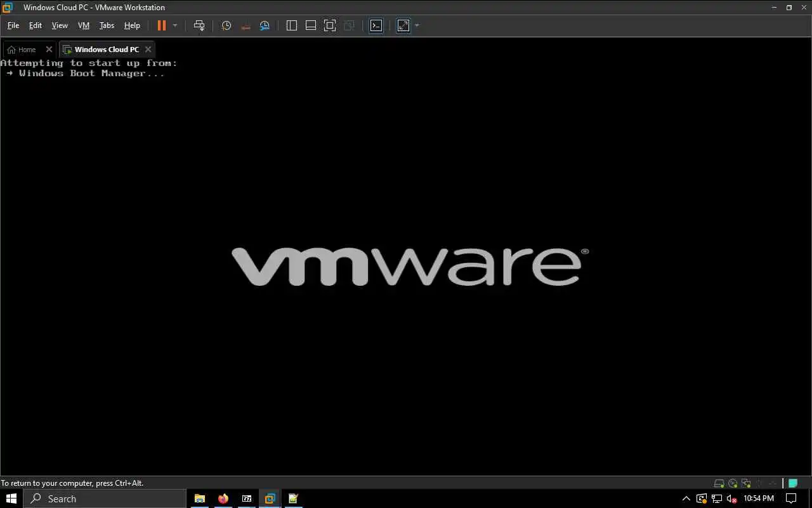Click the taskbar Search box
Viewport: 812px width, 508px height.
[105, 498]
